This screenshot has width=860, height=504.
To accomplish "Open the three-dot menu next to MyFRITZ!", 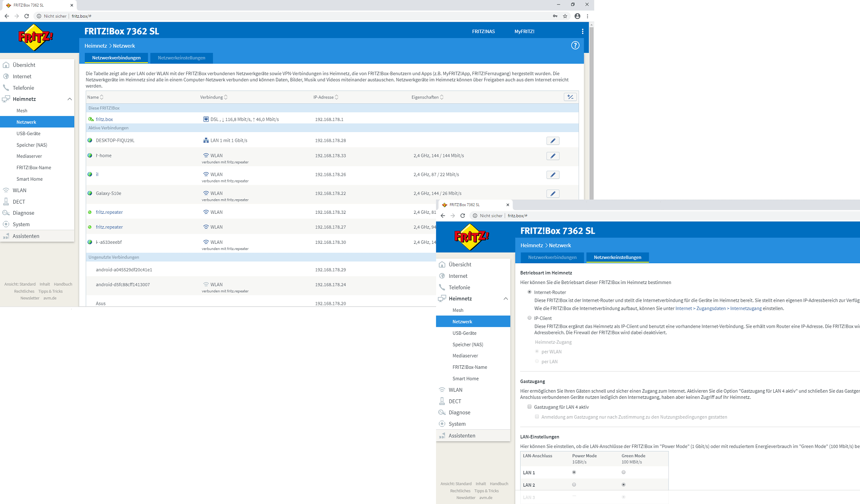I will coord(582,31).
